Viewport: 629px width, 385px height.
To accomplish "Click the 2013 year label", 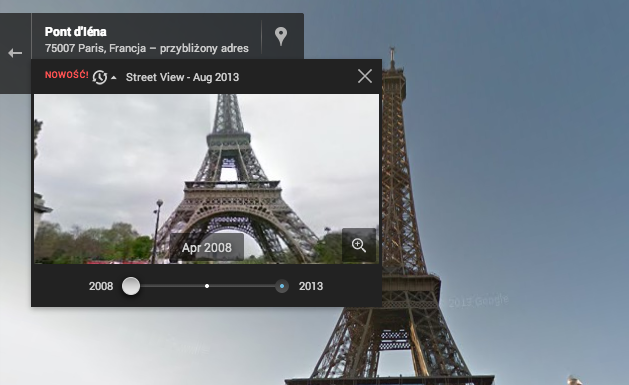I will [x=311, y=286].
